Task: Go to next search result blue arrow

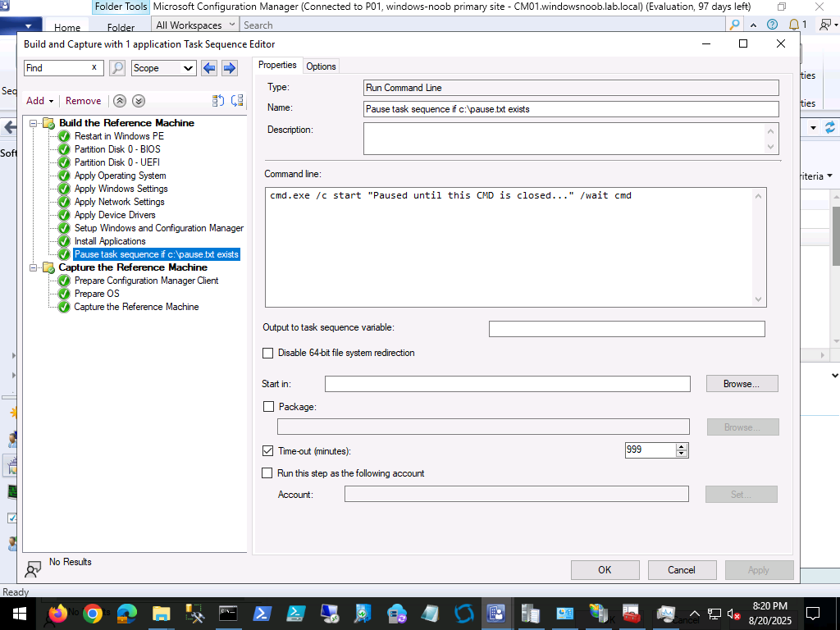Action: [230, 68]
